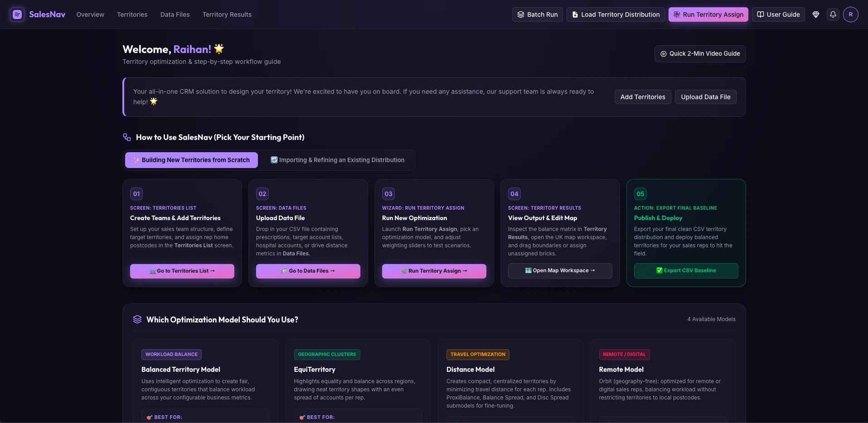Click the GEOGRAPHIC CLUSTERS tag

pyautogui.click(x=327, y=354)
